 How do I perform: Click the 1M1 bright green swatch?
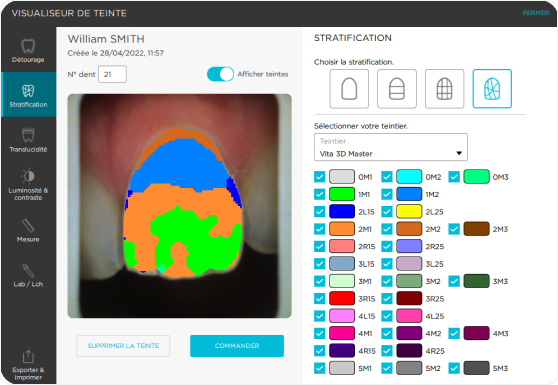342,194
